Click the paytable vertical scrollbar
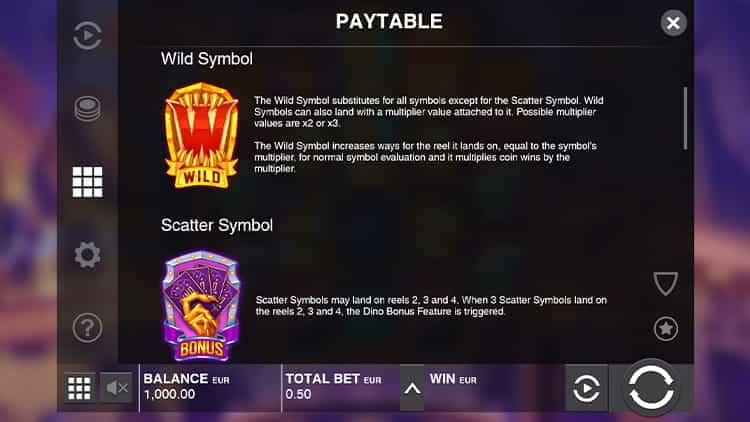 pos(685,118)
